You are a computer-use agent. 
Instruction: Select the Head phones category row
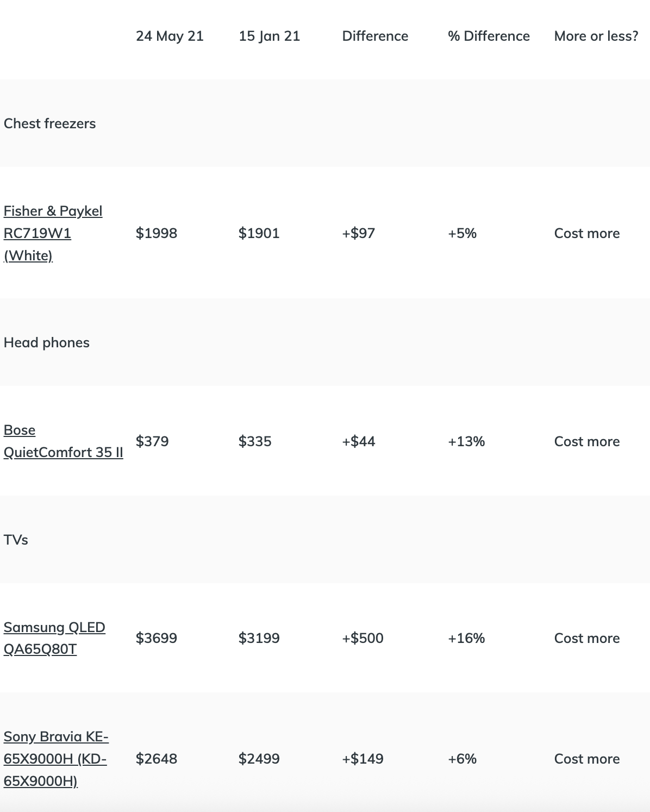(47, 342)
